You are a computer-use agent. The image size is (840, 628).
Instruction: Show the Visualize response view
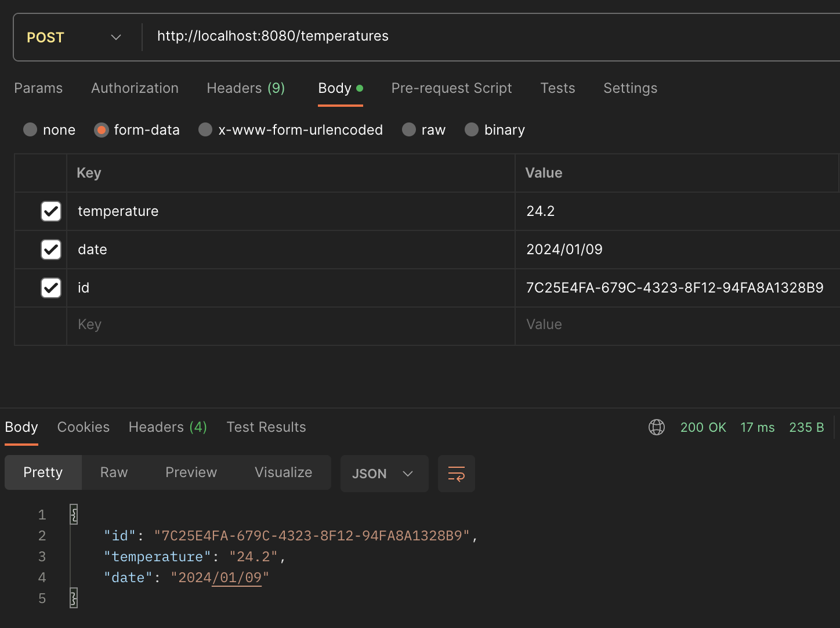coord(283,472)
